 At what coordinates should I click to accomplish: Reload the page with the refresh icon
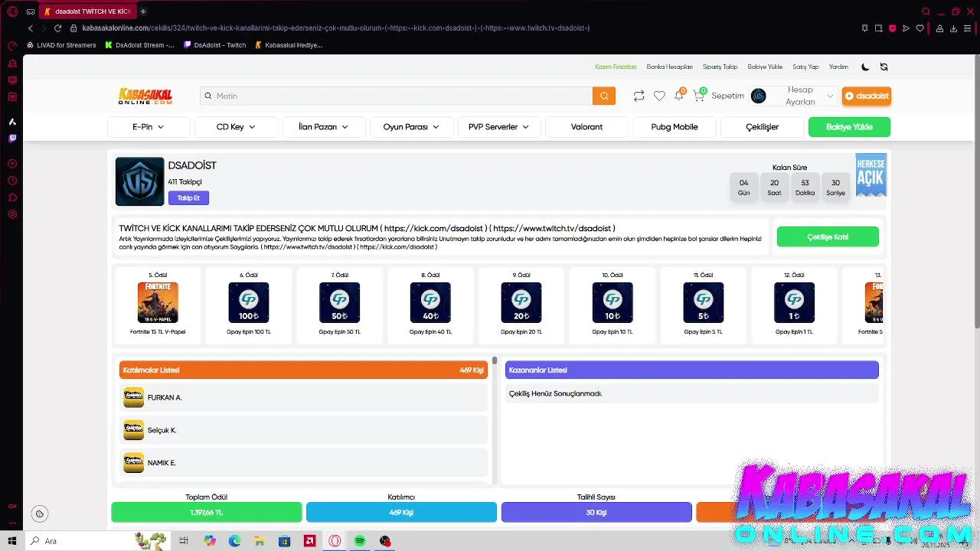click(57, 28)
